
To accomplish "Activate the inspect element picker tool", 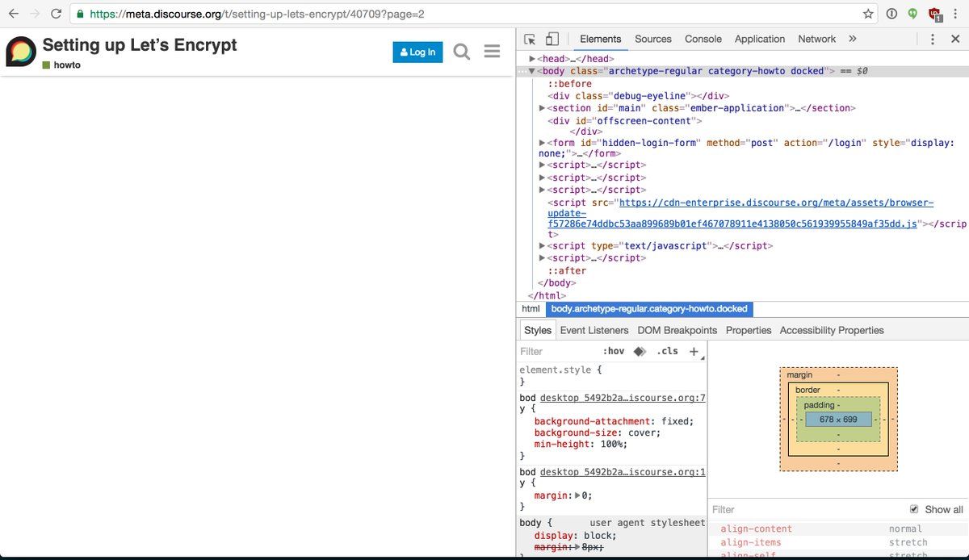I will (x=530, y=39).
